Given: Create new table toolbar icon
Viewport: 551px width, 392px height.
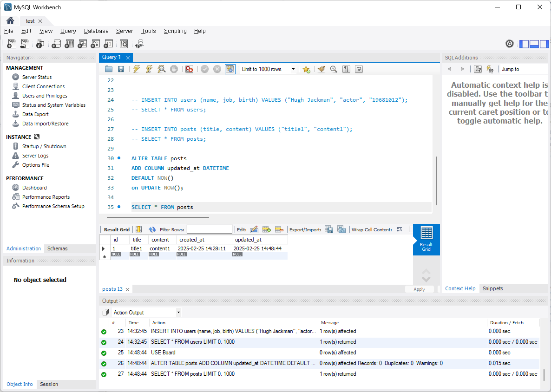Looking at the screenshot, I should click(x=69, y=44).
